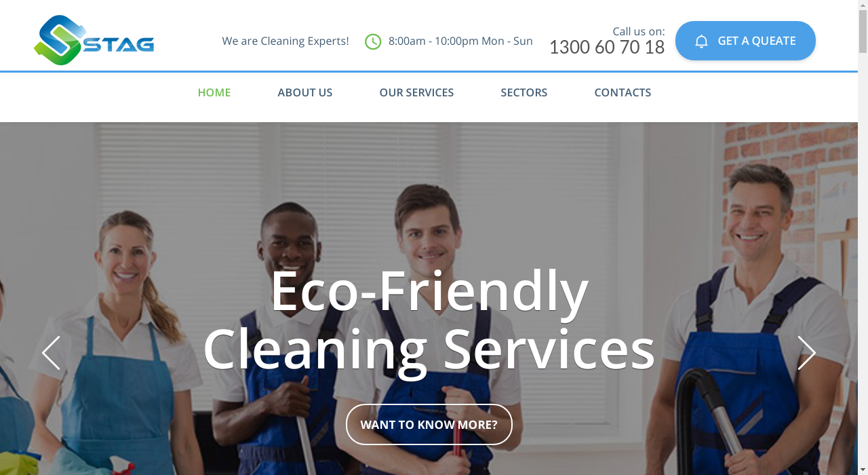Click the "We are Cleaning Experts!" tagline
The height and width of the screenshot is (475, 868).
coord(285,41)
